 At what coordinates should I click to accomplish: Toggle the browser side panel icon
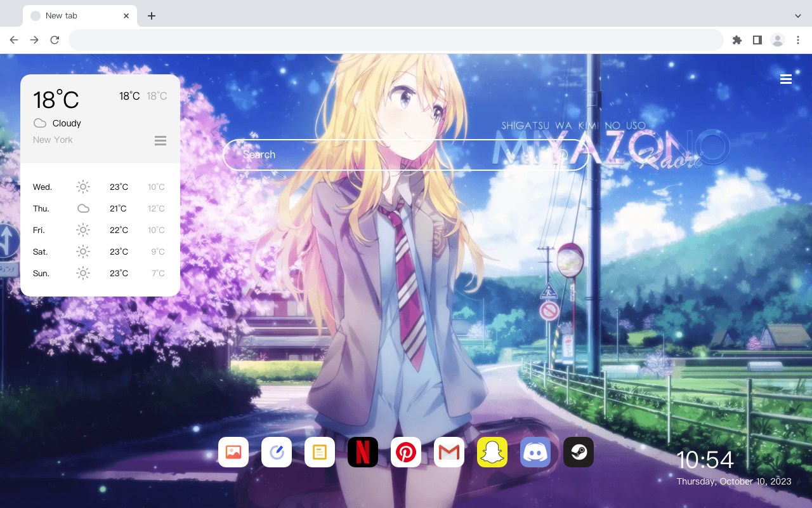coord(757,40)
